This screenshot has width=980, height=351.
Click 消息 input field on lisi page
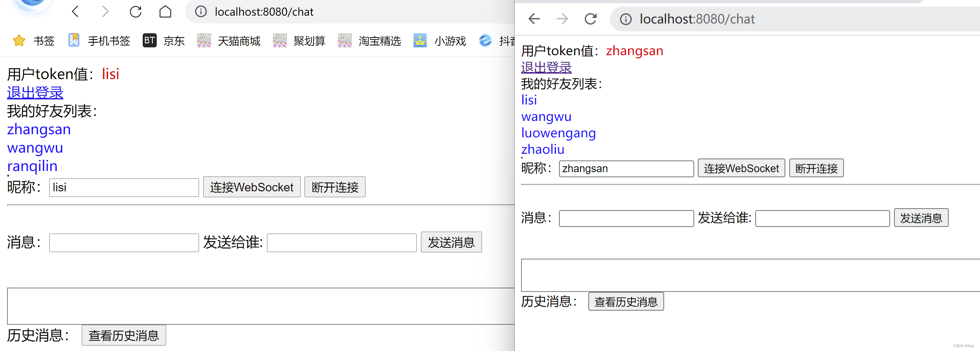(x=124, y=243)
